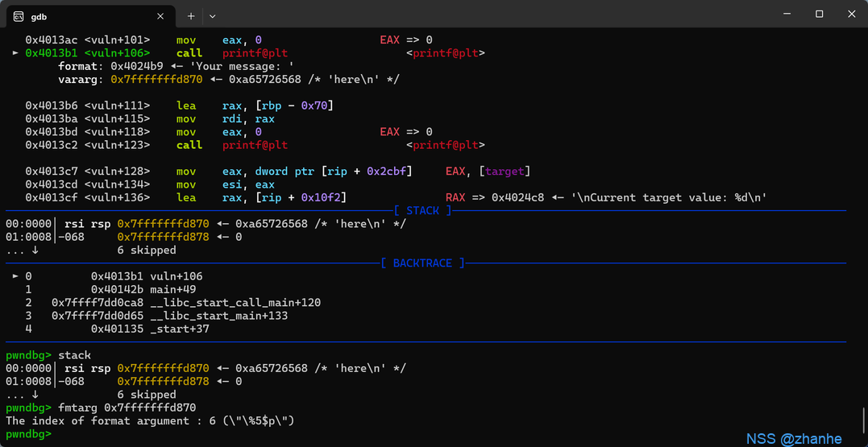Image resolution: width=868 pixels, height=447 pixels.
Task: Open a new tab with the plus button
Action: click(x=191, y=15)
